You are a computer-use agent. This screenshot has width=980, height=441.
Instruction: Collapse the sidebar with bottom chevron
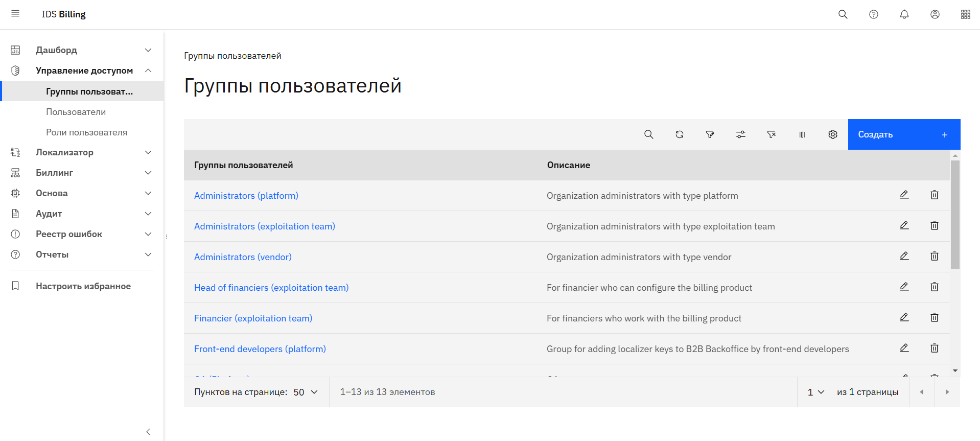(x=148, y=432)
